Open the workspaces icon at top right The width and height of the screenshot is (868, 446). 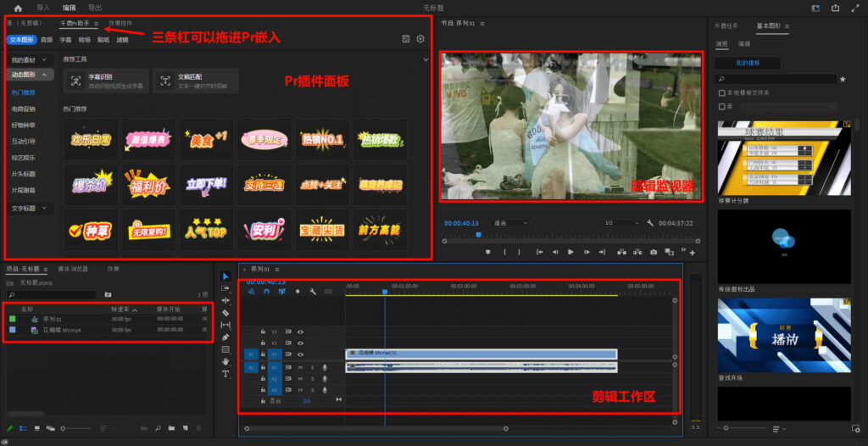[815, 8]
